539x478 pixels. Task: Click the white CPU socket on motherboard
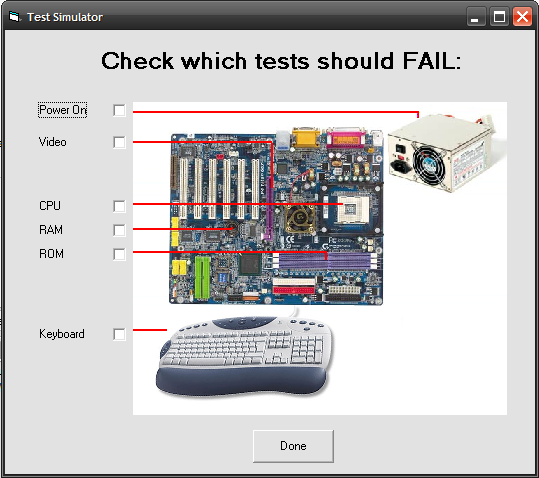353,209
